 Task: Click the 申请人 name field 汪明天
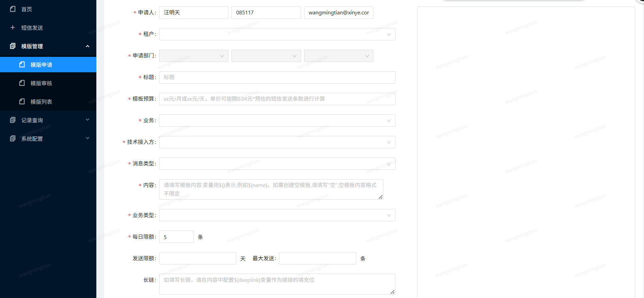pos(194,13)
